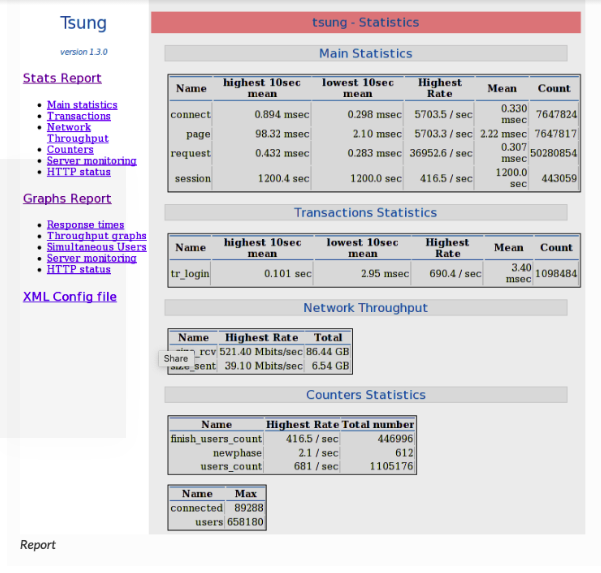
Task: Click the Network Throughput section heading
Action: (366, 308)
